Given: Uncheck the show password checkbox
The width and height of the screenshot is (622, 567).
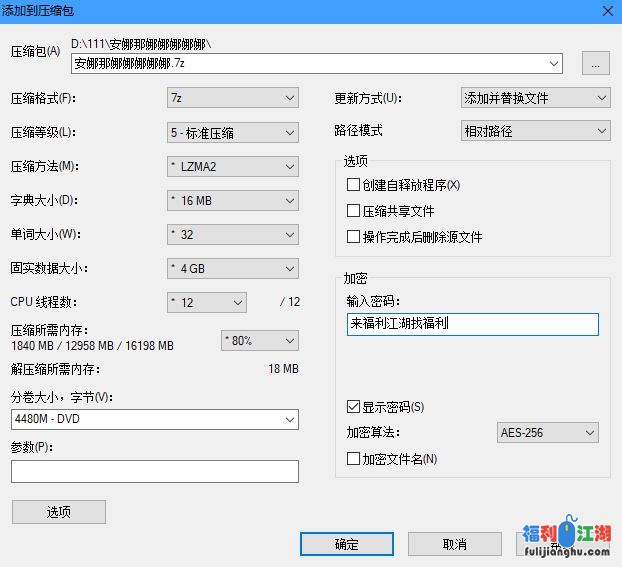Looking at the screenshot, I should coord(353,407).
